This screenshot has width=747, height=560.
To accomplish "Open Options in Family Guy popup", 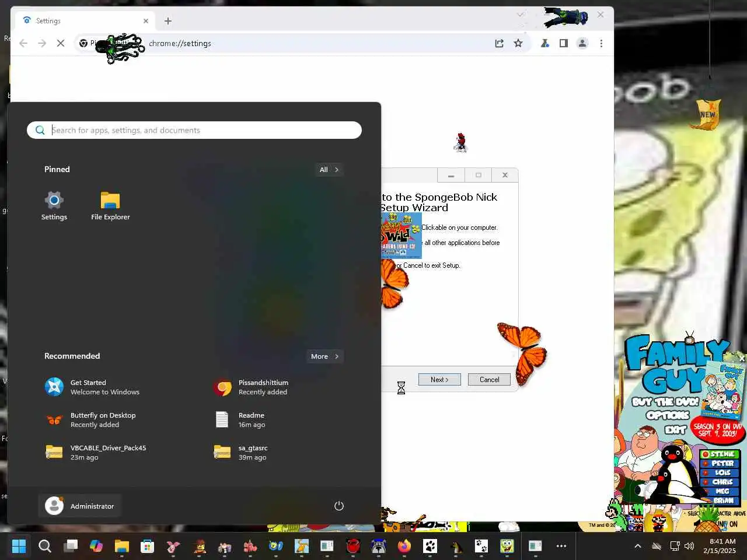I will (x=668, y=415).
